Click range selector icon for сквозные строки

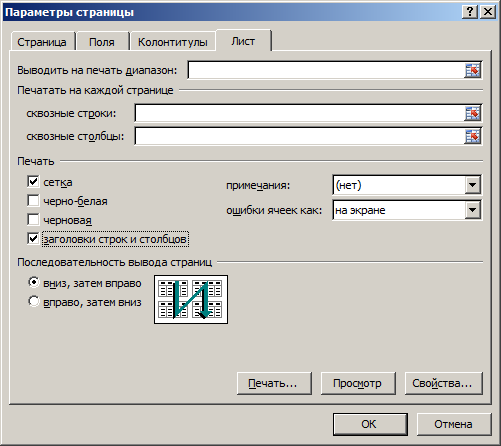tap(473, 113)
